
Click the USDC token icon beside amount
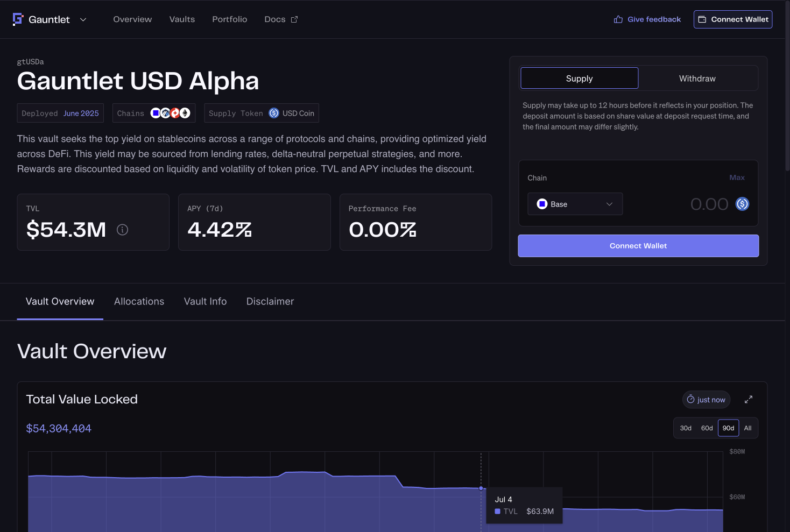click(743, 204)
